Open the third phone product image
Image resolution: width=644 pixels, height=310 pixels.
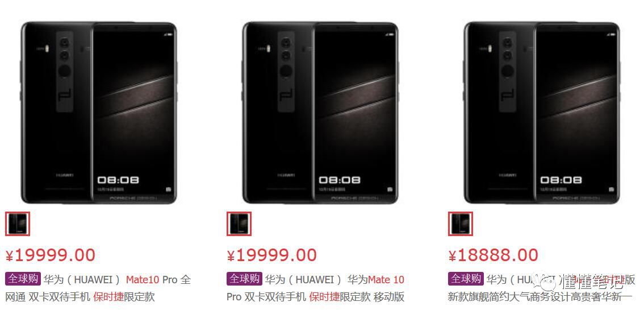[x=542, y=113]
